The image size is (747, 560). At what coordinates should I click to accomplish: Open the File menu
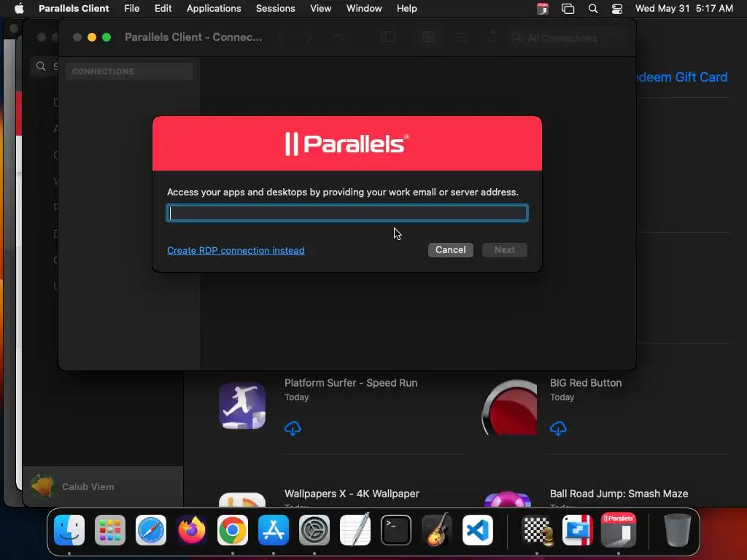coord(131,8)
